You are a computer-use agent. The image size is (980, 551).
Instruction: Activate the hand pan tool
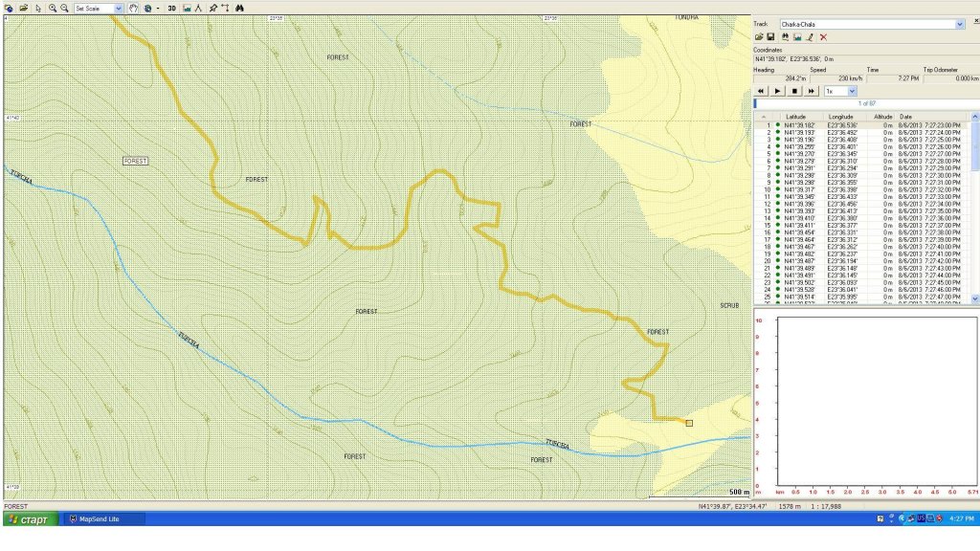pos(134,8)
